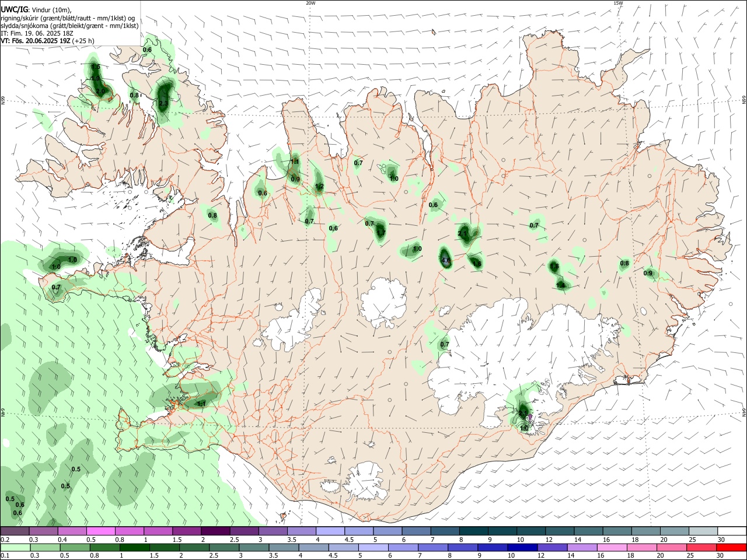Pick the navy blue swatch between 10 and 12
Image resolution: width=747 pixels, height=560 pixels.
(x=522, y=547)
